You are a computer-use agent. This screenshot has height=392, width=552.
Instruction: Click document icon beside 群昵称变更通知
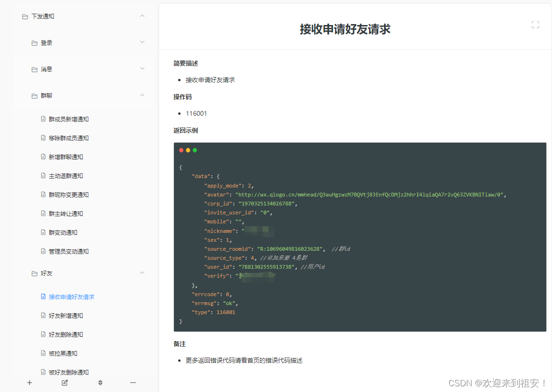(43, 194)
